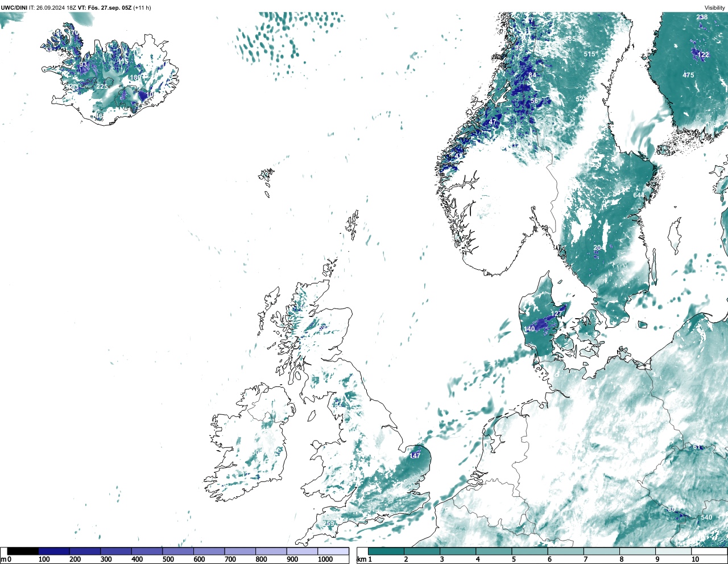The height and width of the screenshot is (564, 728).
Task: Click the '500' tick on the meter scale
Action: tap(168, 559)
